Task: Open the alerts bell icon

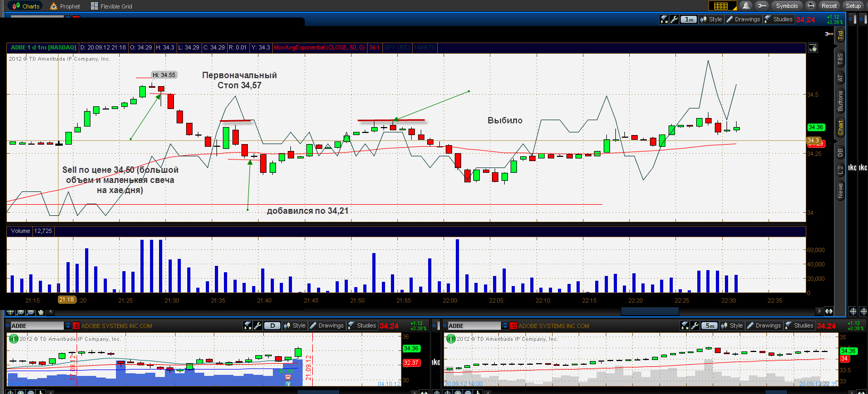Action: pyautogui.click(x=746, y=6)
